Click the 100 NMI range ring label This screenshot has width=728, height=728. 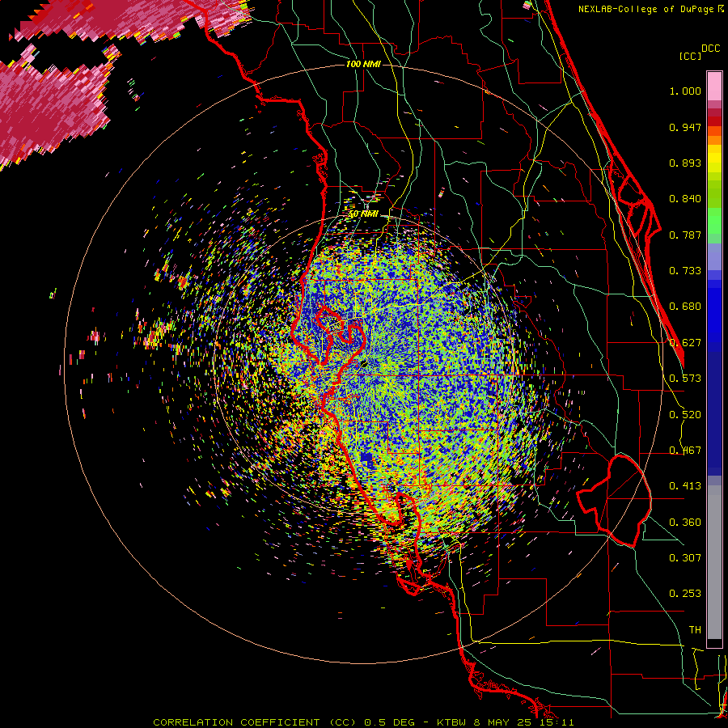[x=363, y=64]
